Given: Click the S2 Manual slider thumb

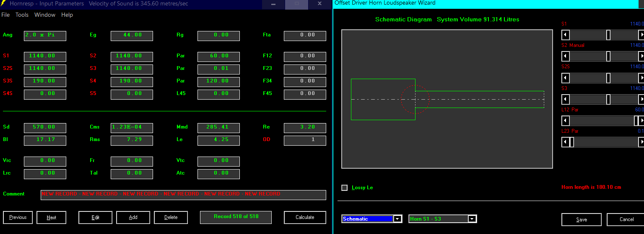Looking at the screenshot, I should [608, 56].
